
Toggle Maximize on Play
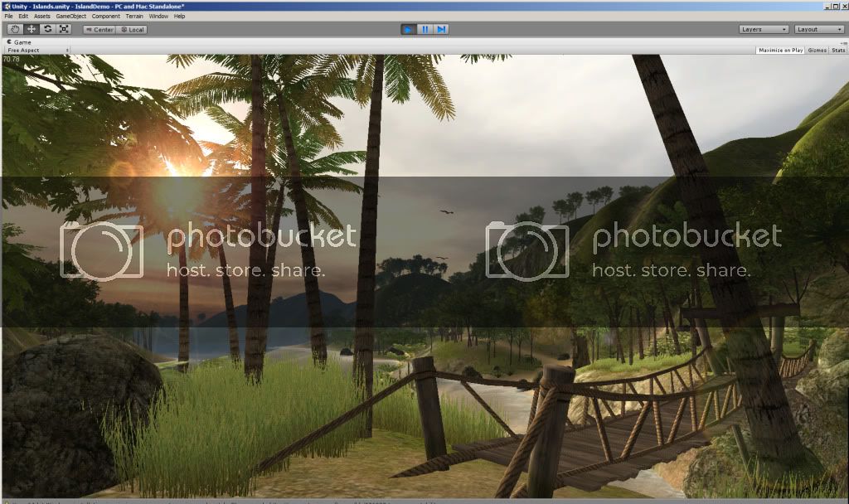[x=780, y=50]
